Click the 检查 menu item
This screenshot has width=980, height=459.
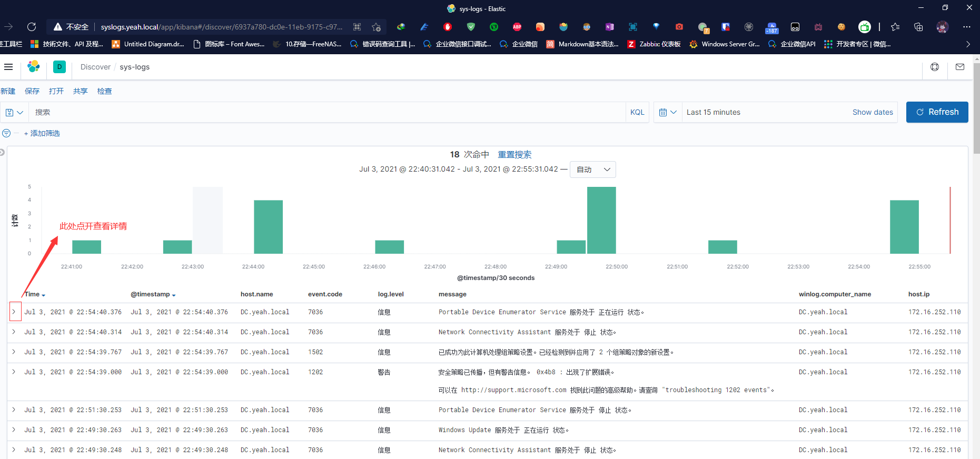coord(105,91)
